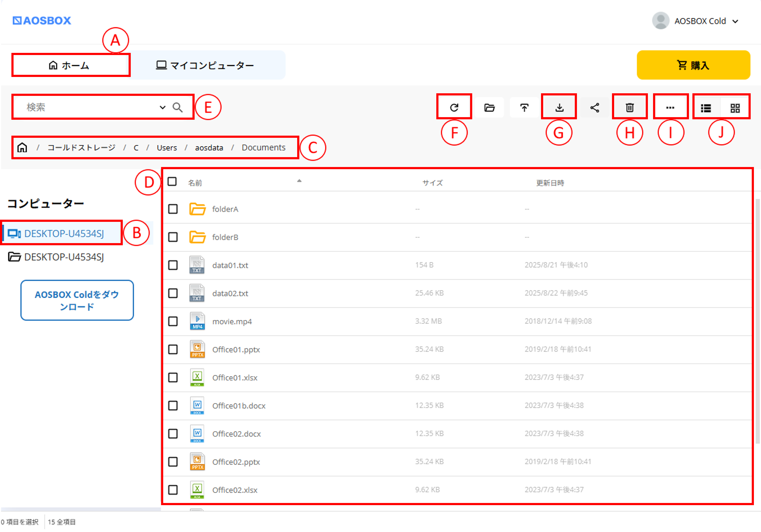761x532 pixels.
Task: Click the upload arrow icon
Action: tap(524, 107)
